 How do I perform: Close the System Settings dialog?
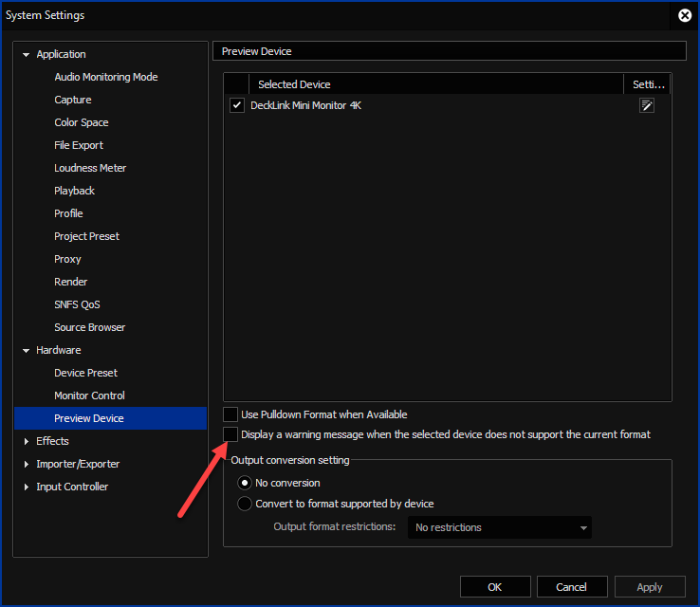[x=685, y=15]
